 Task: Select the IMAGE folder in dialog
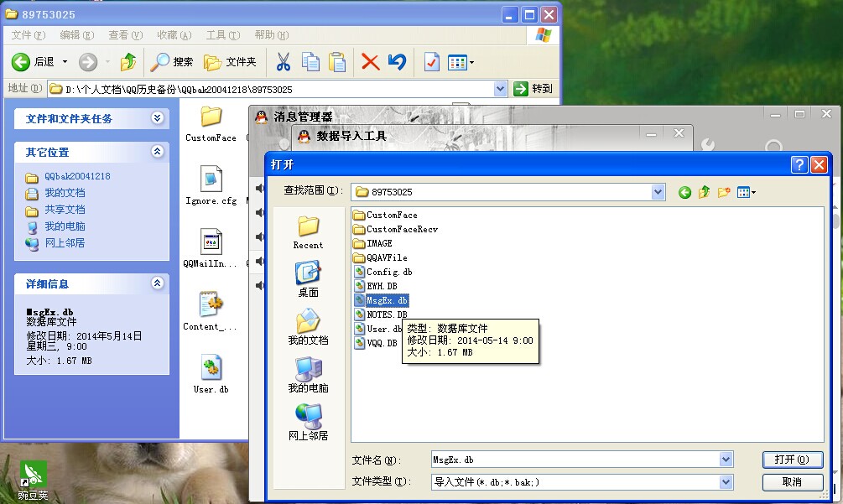coord(373,243)
